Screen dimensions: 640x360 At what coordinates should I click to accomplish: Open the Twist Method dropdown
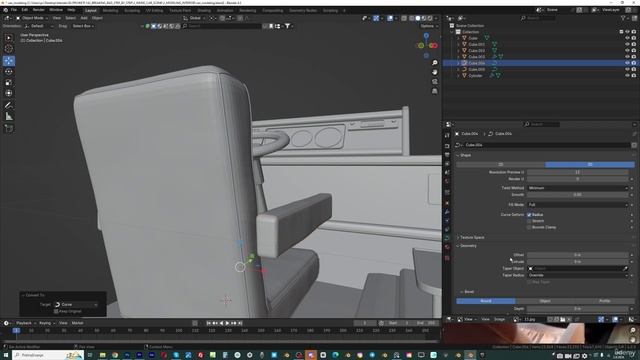tap(578, 188)
